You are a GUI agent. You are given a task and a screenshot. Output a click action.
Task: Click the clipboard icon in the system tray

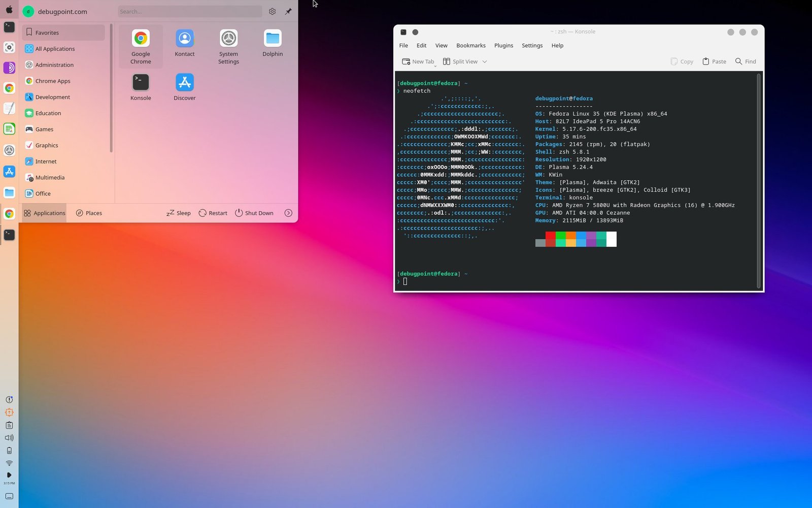[x=9, y=425]
